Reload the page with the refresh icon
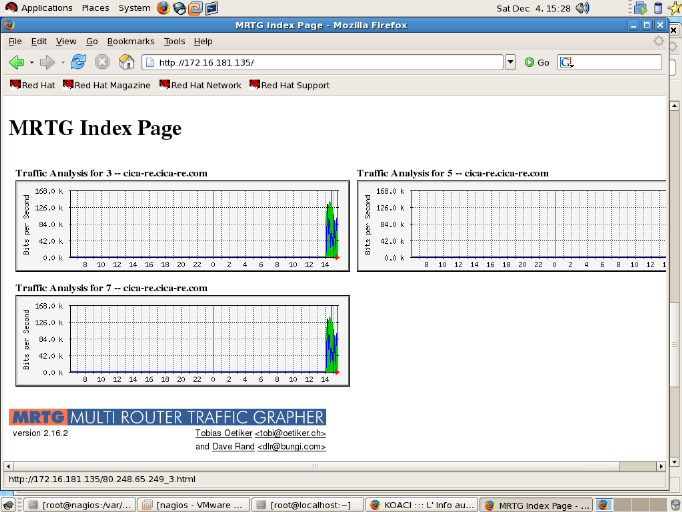 pos(78,62)
